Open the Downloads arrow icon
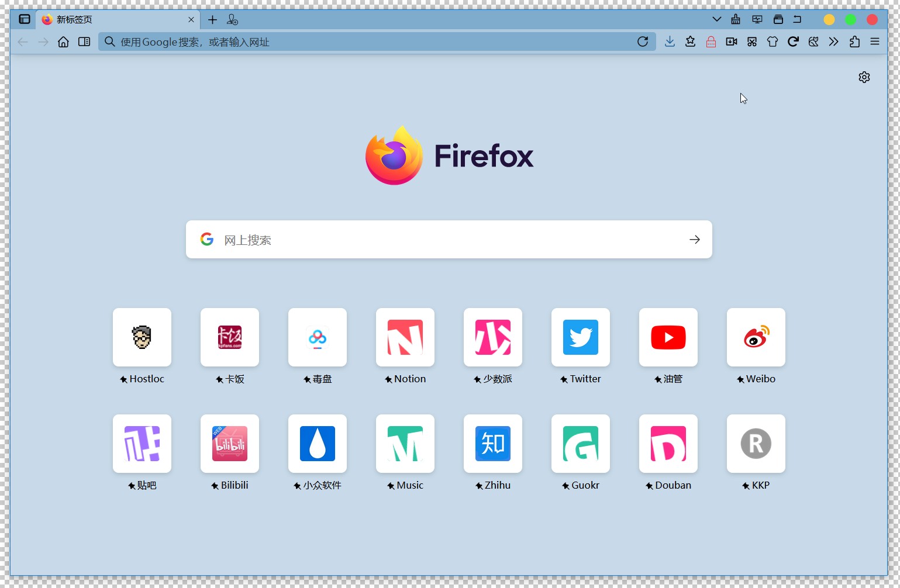Viewport: 900px width, 588px height. pos(670,41)
